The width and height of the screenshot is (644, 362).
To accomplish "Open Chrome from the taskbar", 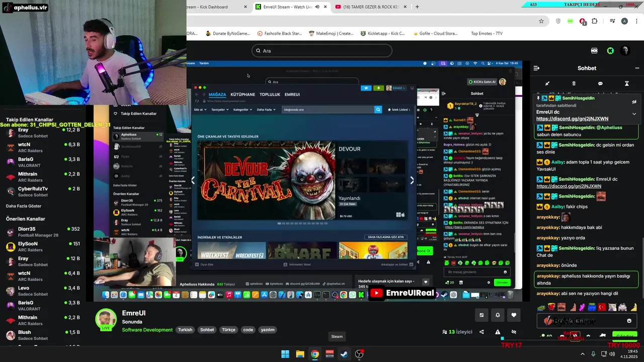I will [314, 354].
